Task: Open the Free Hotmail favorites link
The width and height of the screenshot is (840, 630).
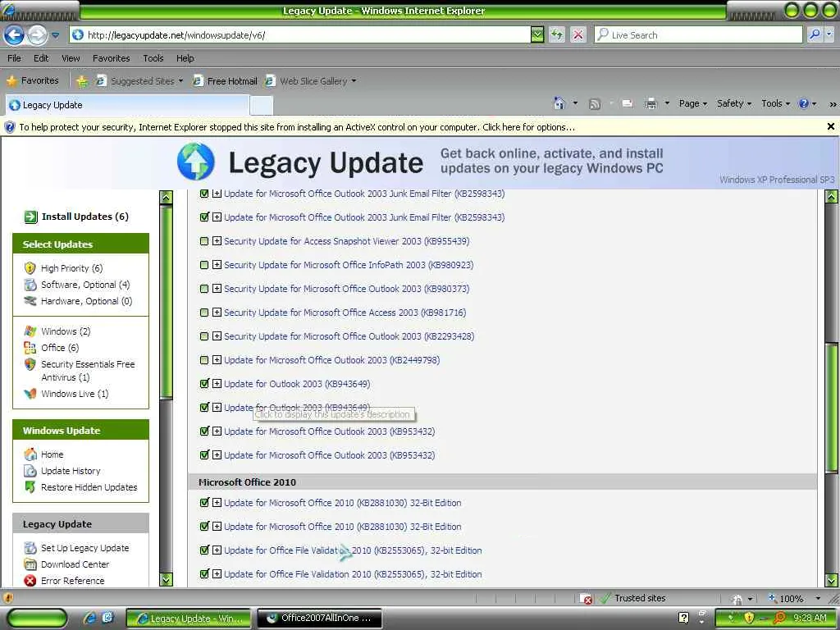Action: [226, 81]
